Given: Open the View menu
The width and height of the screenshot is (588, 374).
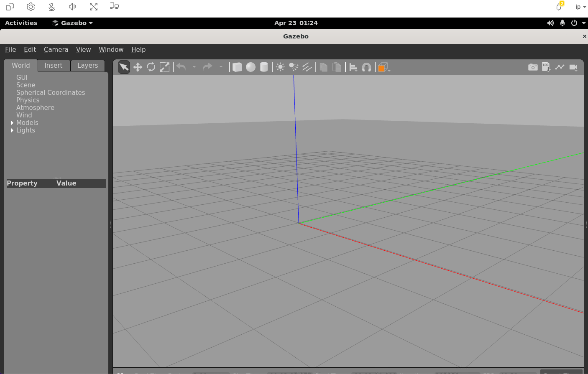Looking at the screenshot, I should (x=83, y=50).
